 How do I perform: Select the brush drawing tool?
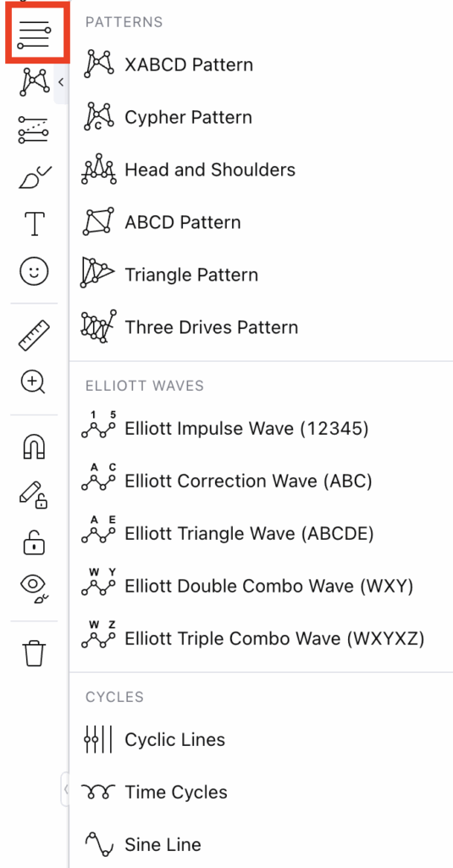35,177
